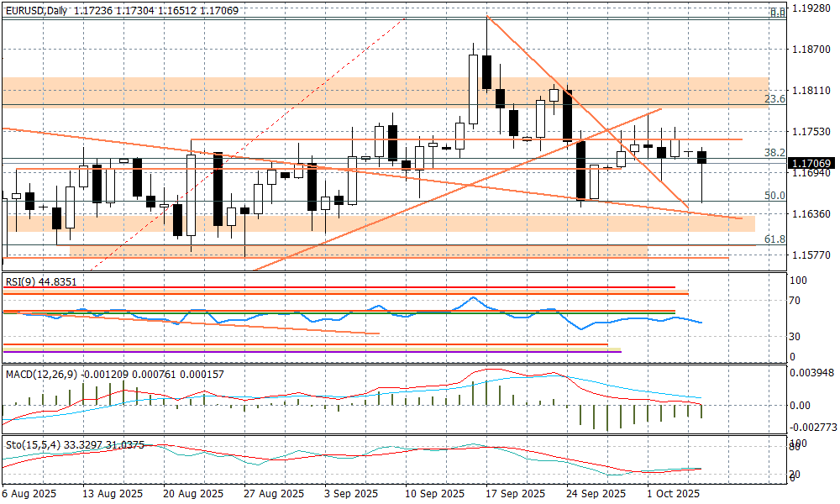This screenshot has width=840, height=504.
Task: Click the 23.6 Fibonacci level label
Action: point(774,99)
